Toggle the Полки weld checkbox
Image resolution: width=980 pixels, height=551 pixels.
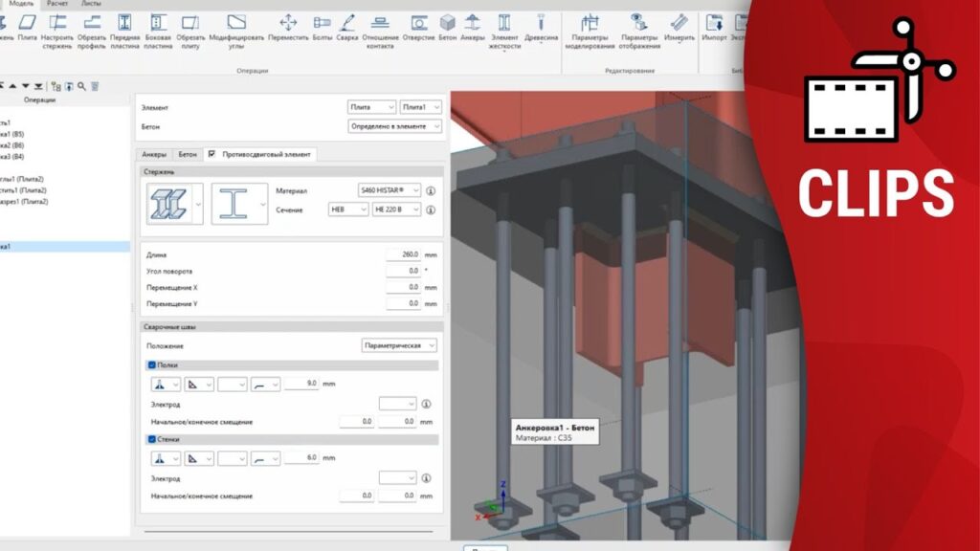pyautogui.click(x=152, y=365)
